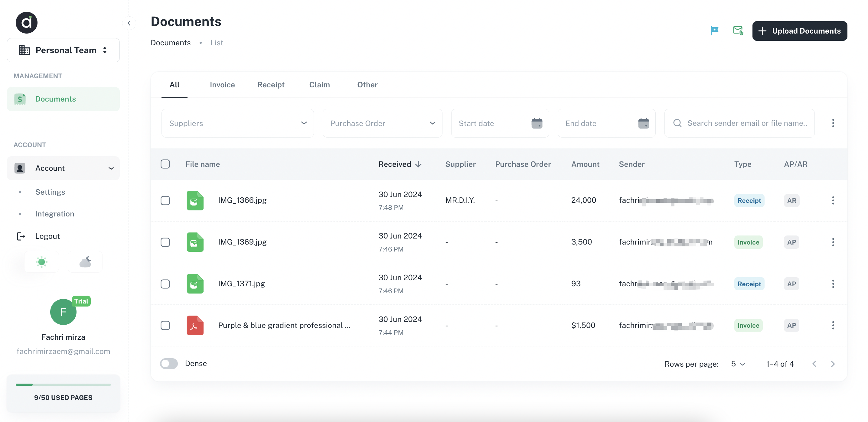Screen dimensions: 868x422
Task: Open Settings in the sidebar
Action: (x=50, y=192)
